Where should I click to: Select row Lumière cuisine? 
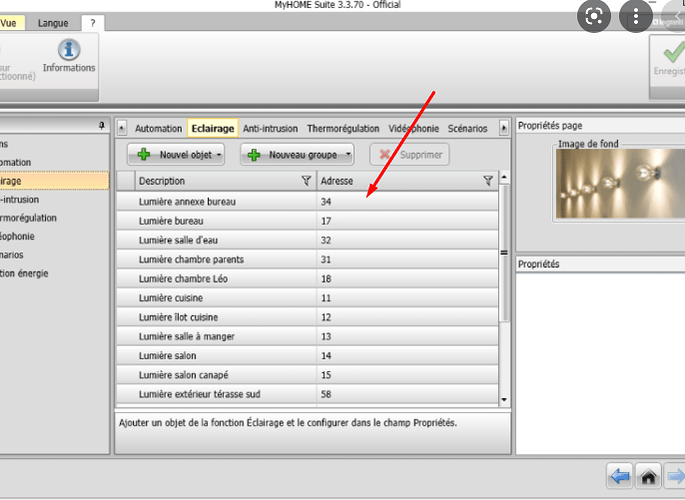307,297
